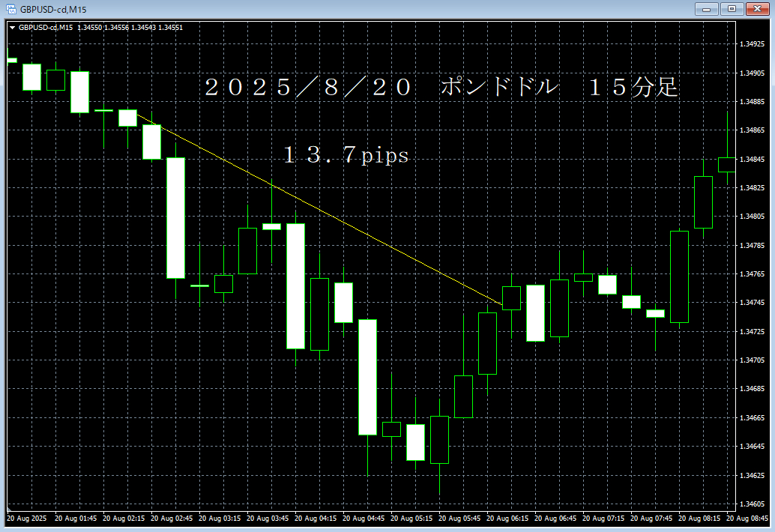Click the 1.34665 price scale label
Image resolution: width=775 pixels, height=532 pixels.
pos(752,418)
